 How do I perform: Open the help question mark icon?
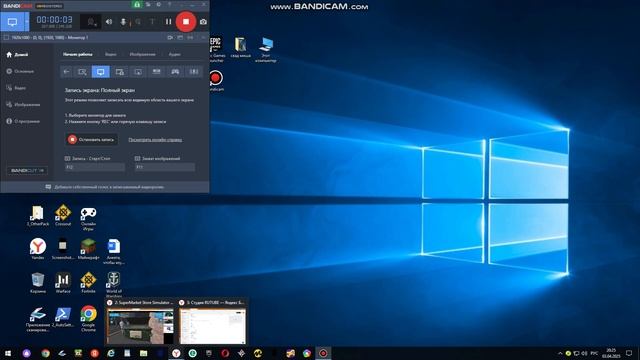170,4
